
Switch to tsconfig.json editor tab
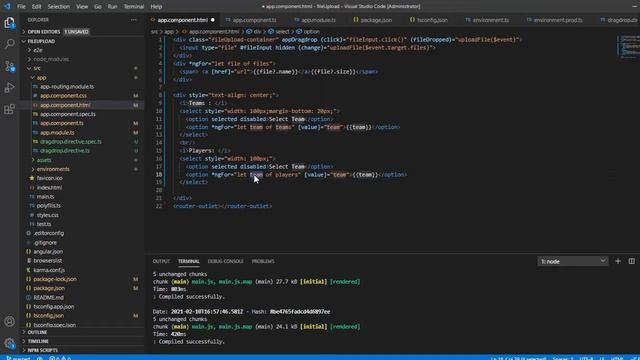coord(432,20)
